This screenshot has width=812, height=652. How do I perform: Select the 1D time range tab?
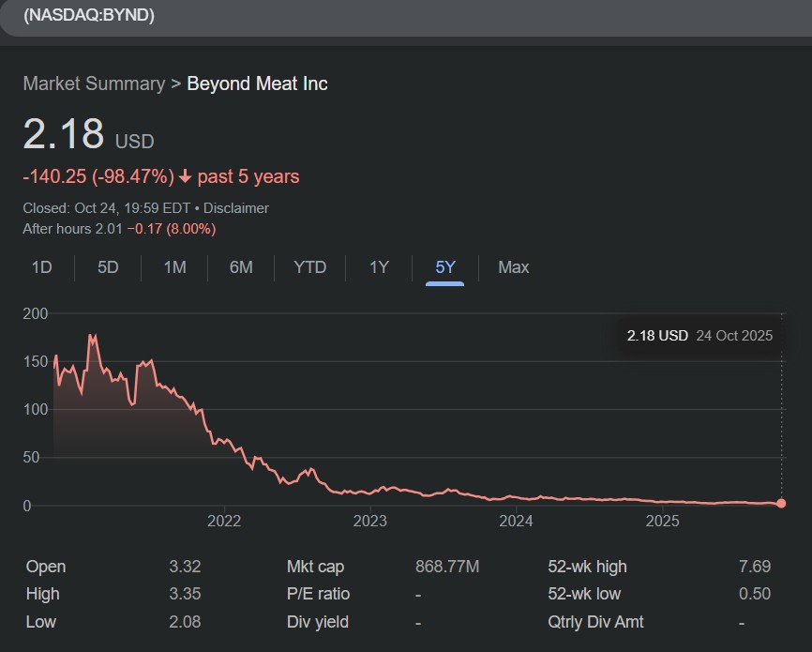[42, 267]
